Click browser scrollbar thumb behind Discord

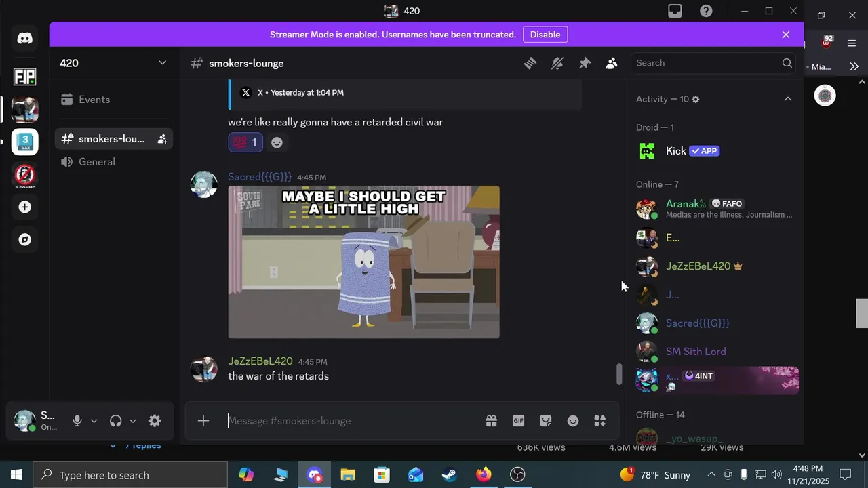(862, 313)
